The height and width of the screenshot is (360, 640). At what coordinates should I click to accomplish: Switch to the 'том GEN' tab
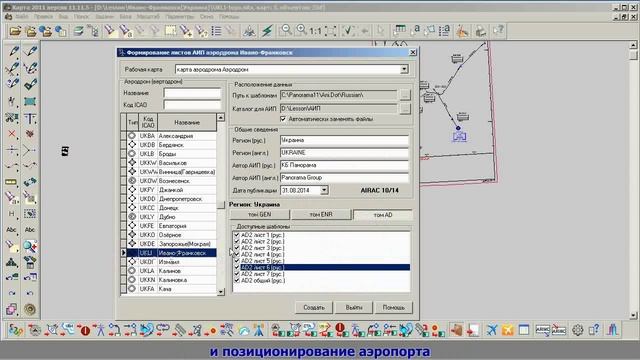click(260, 214)
